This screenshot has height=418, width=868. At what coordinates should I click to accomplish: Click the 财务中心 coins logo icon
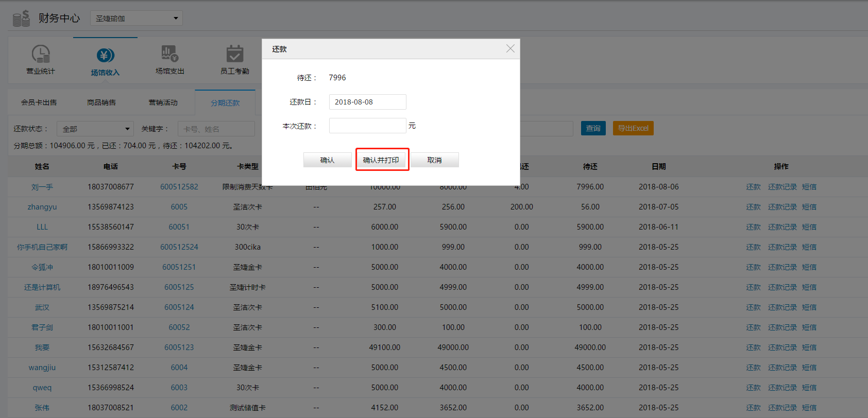point(21,19)
